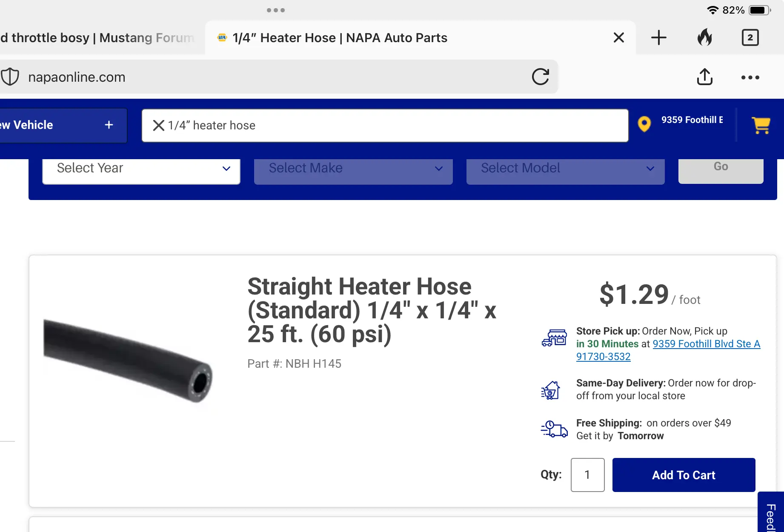Select the NAPA Auto Parts tab
Image resolution: width=784 pixels, height=532 pixels.
(x=421, y=38)
